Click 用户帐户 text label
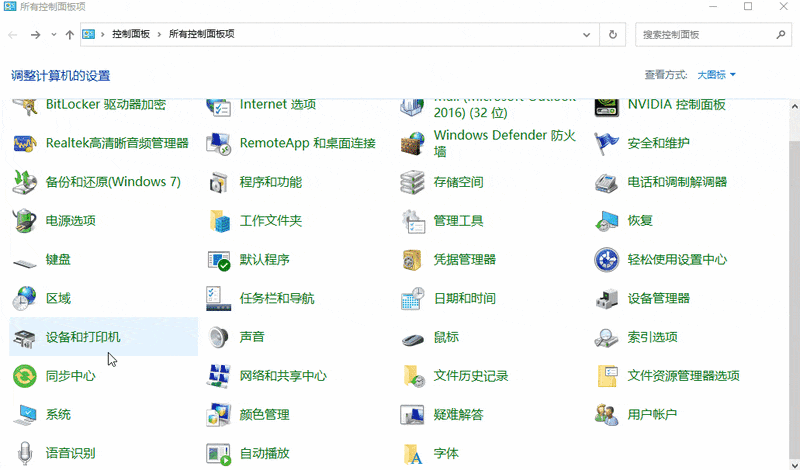Image resolution: width=800 pixels, height=470 pixels. [653, 415]
